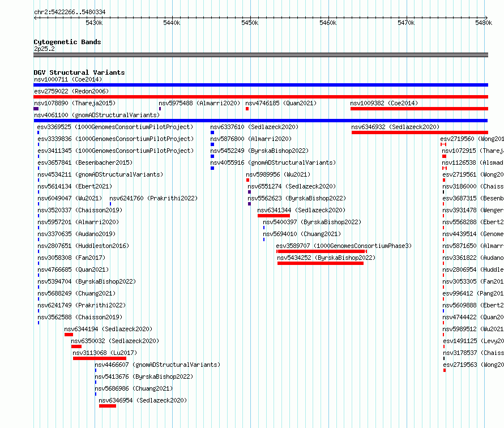Click nsv6350032 (Sedlazeck2020) label
This screenshot has width=504, height=428.
tap(115, 341)
